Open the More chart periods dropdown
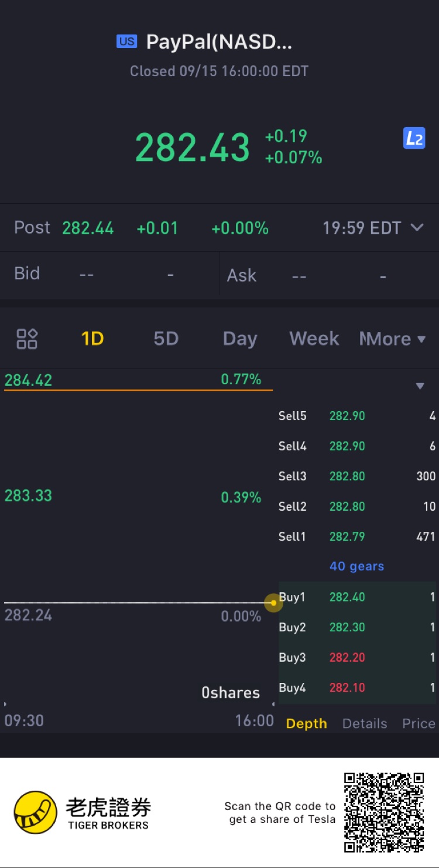This screenshot has height=868, width=439. point(392,339)
